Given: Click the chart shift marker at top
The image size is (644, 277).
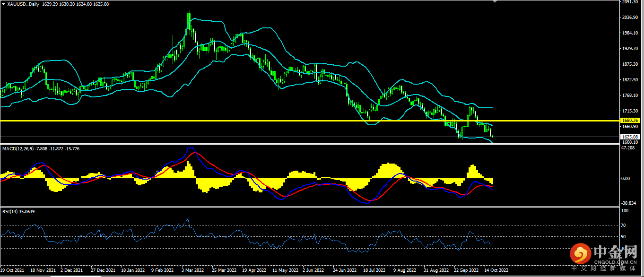Looking at the screenshot, I should coord(495,2).
